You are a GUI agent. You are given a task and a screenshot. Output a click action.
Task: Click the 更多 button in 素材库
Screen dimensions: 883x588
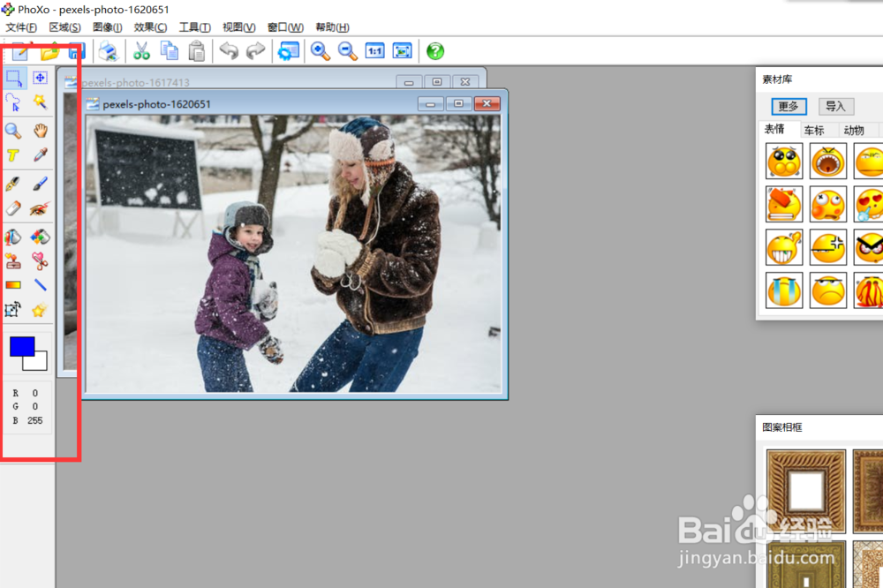point(789,106)
